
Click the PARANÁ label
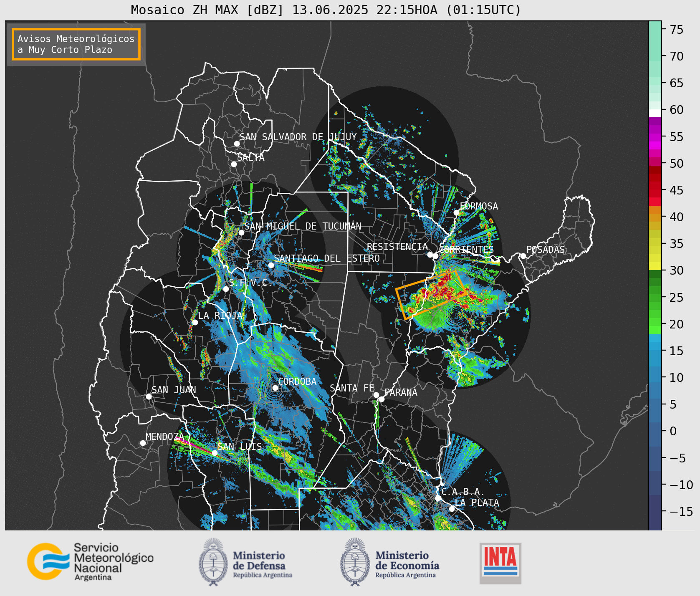point(401,392)
